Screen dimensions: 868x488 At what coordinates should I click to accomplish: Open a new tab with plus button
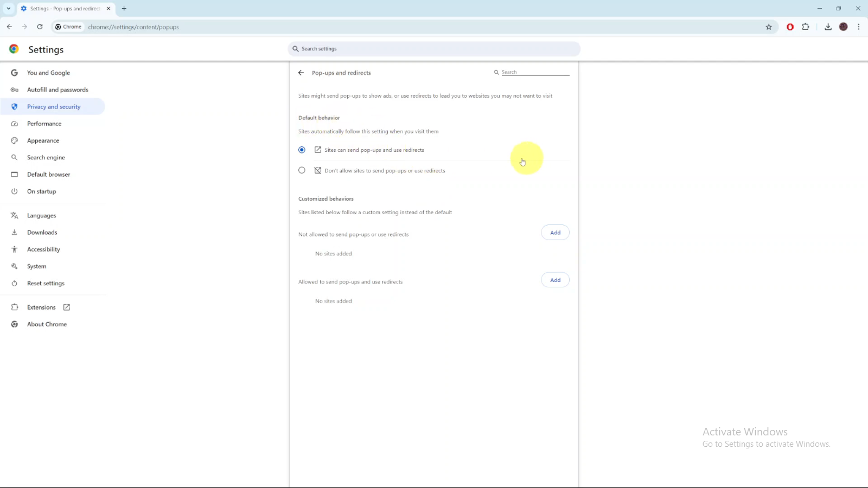124,9
